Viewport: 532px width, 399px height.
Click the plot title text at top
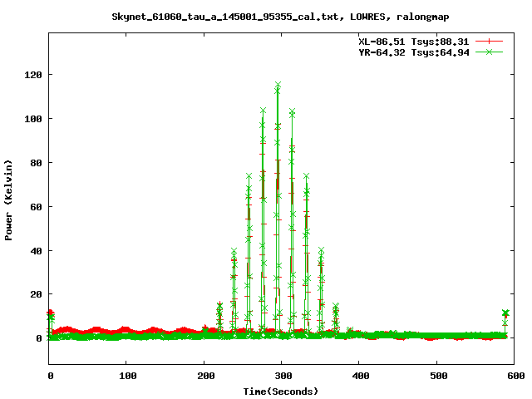[281, 16]
